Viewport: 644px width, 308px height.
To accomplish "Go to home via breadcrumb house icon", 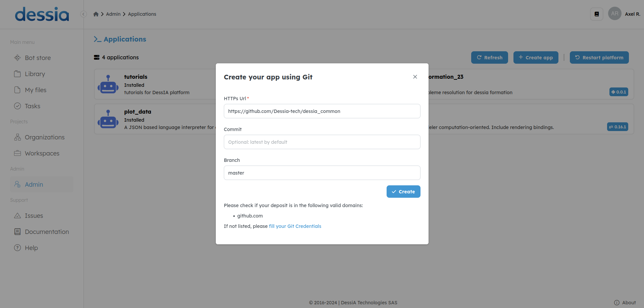I will (x=96, y=14).
